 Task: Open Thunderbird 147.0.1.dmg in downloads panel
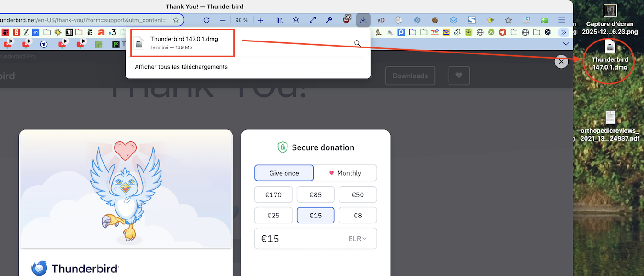pyautogui.click(x=183, y=43)
